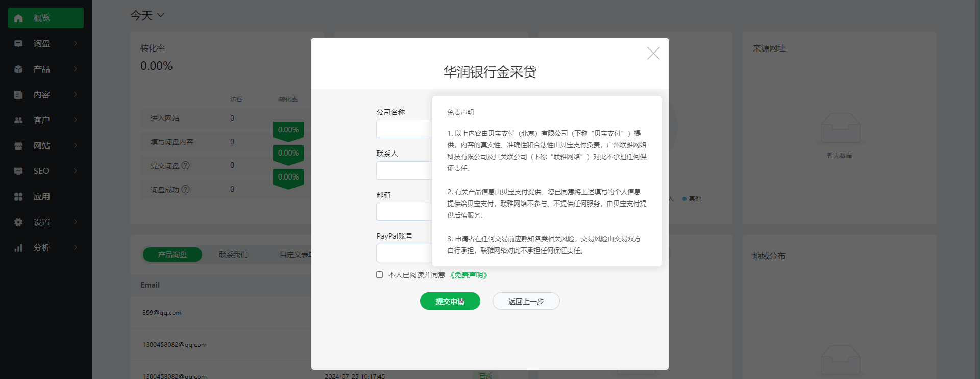This screenshot has width=980, height=379.
Task: Click the PayPal账号 input field
Action: 404,253
